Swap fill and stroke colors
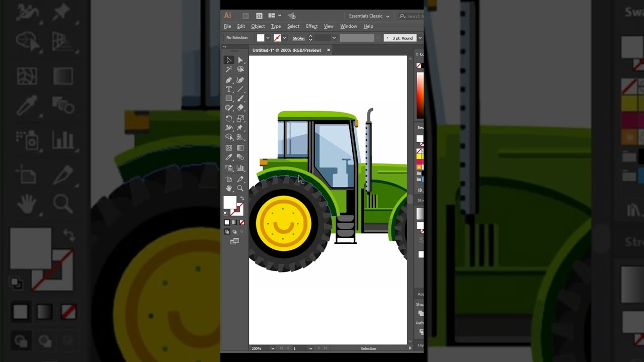644x362 pixels. click(241, 199)
